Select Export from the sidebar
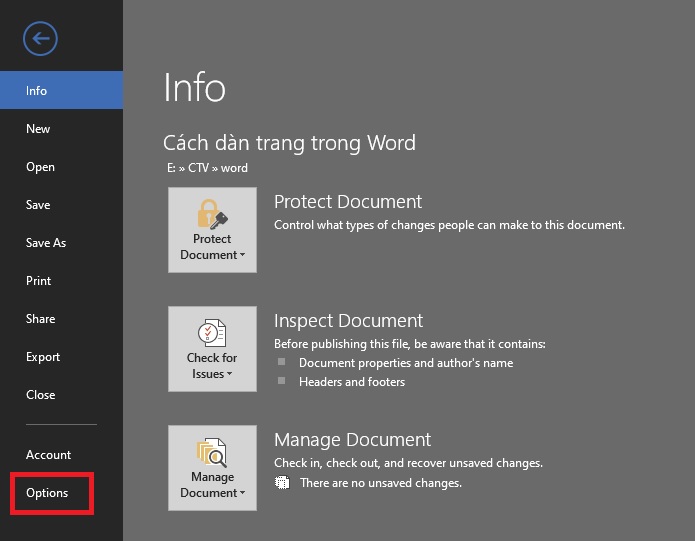 (x=43, y=357)
